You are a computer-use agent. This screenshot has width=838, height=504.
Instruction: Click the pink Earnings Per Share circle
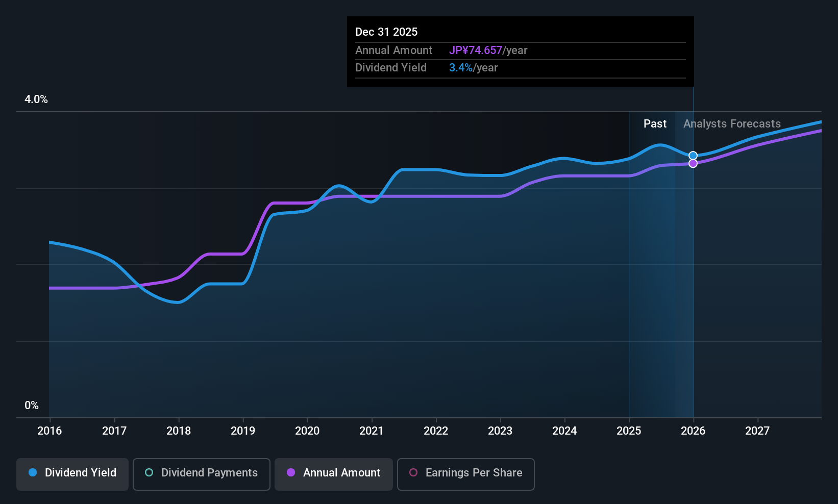point(413,472)
